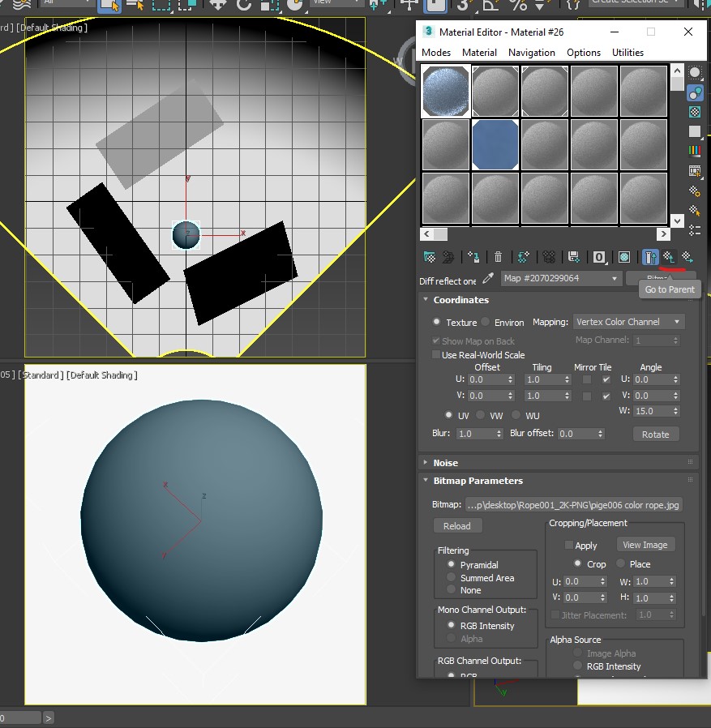
Task: Click the Video Color Check icon
Action: (695, 151)
